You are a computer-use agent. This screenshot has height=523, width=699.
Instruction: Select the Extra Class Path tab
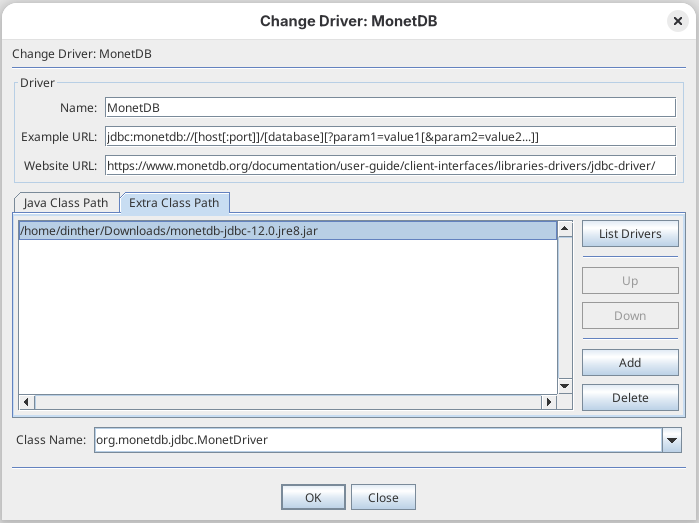pos(174,203)
